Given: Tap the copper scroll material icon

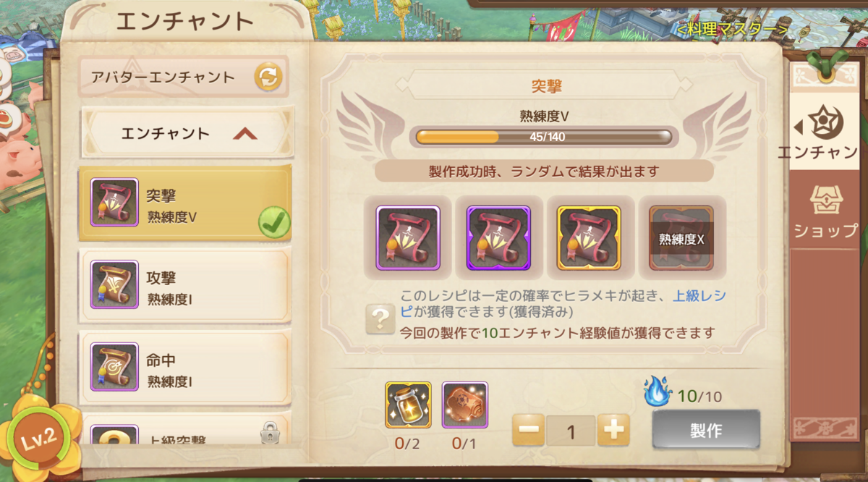Looking at the screenshot, I should point(465,405).
